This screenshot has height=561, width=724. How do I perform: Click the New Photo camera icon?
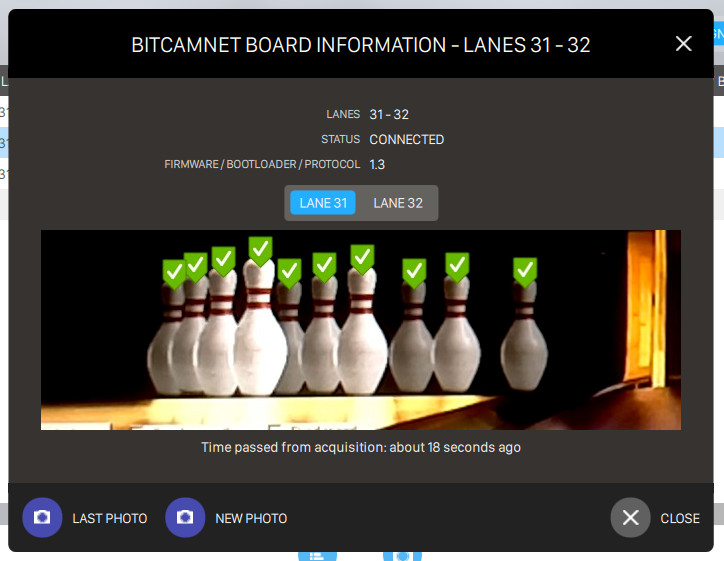click(185, 517)
